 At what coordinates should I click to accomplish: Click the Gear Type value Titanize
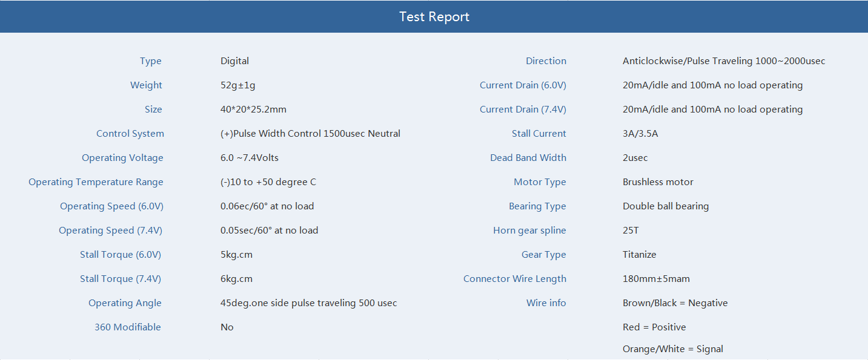click(639, 255)
